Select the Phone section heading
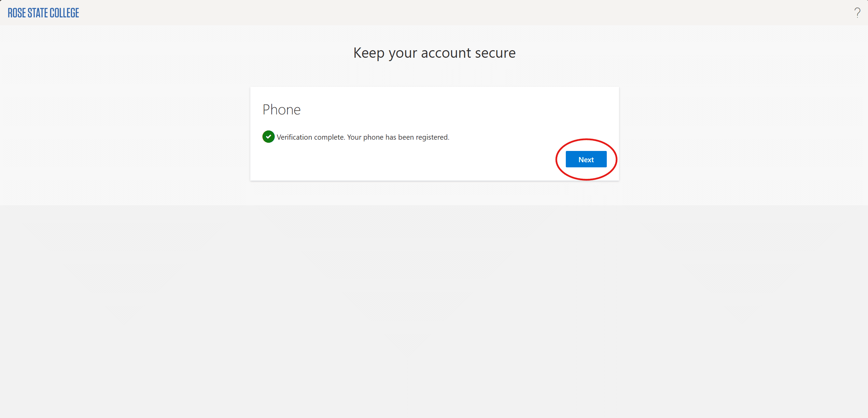The width and height of the screenshot is (868, 418). click(x=281, y=110)
